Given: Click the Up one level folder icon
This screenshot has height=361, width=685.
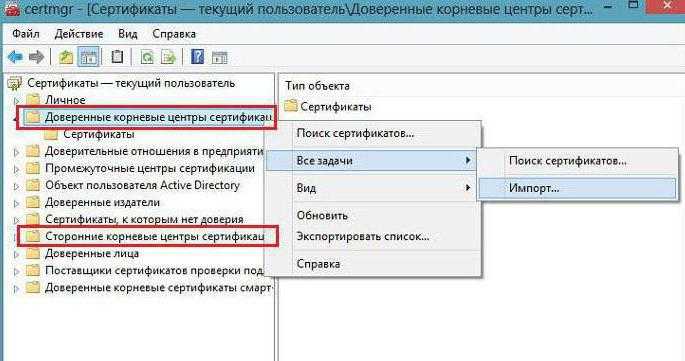Looking at the screenshot, I should point(66,57).
